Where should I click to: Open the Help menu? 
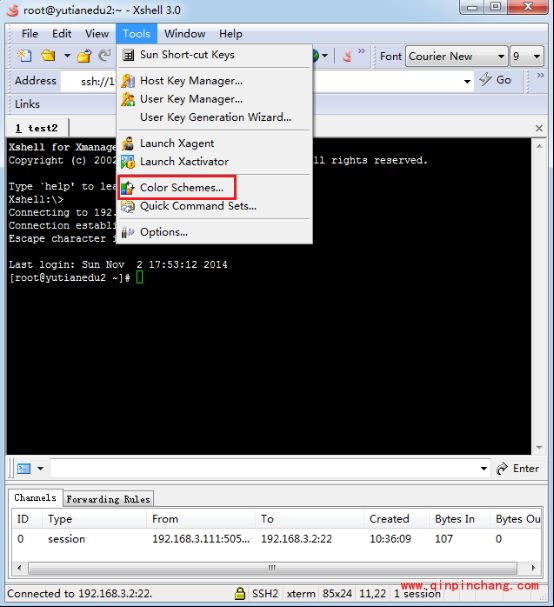231,34
